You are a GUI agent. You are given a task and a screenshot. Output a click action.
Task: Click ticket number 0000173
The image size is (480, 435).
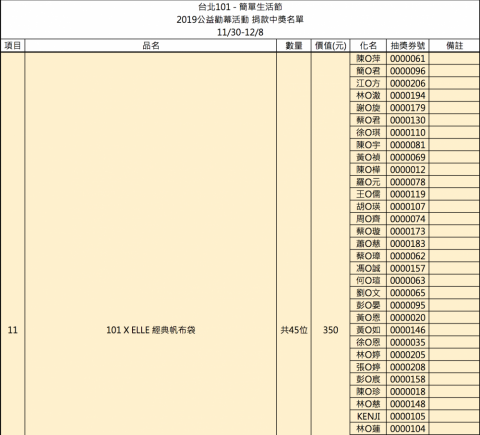408,231
